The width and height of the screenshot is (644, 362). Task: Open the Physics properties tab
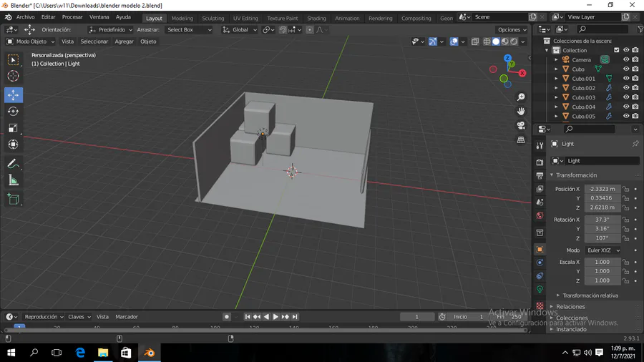pos(540,263)
